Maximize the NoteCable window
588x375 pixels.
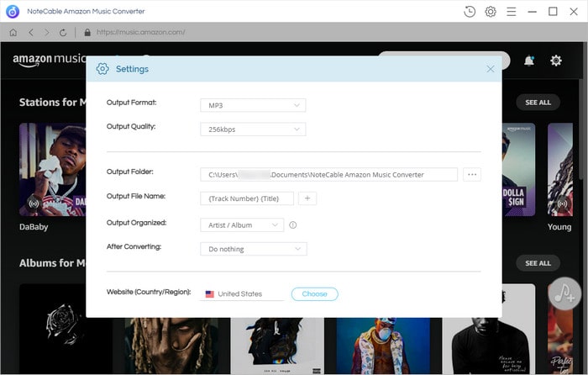coord(553,12)
